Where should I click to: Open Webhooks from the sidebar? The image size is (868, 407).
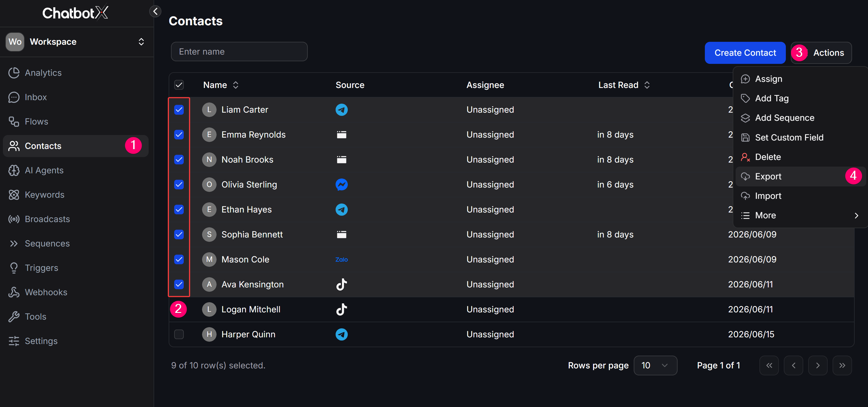[x=46, y=292]
